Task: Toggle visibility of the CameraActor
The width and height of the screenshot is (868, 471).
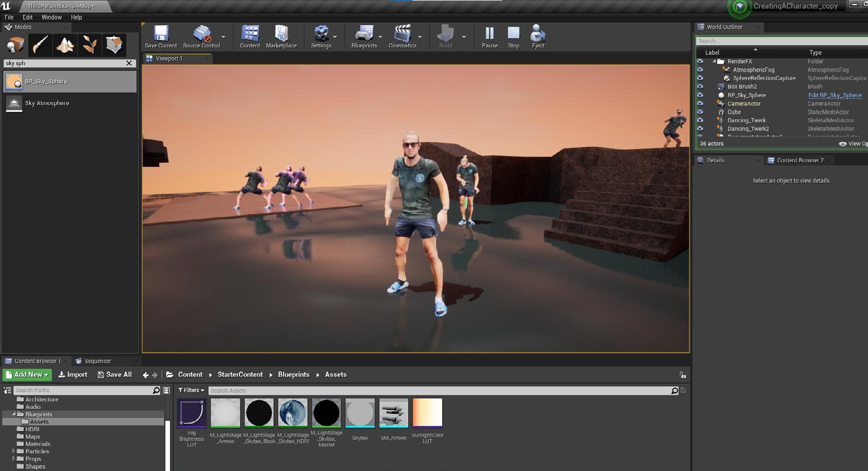Action: coord(700,104)
